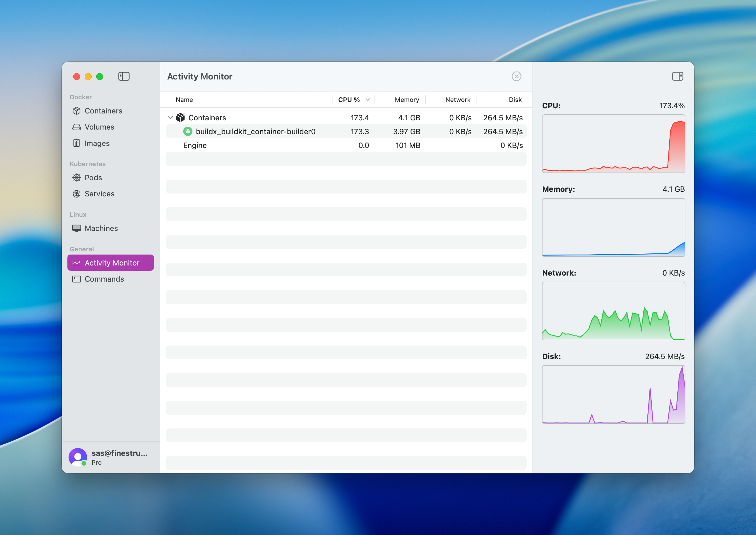Click the 0 KB/s Network total in inspector
Image resolution: width=756 pixels, height=535 pixels.
[x=673, y=273]
